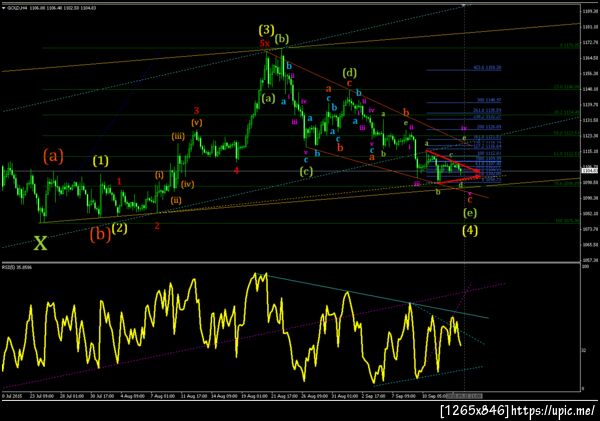
Task: Click the highlighted date box on the time axis
Action: click(x=465, y=396)
